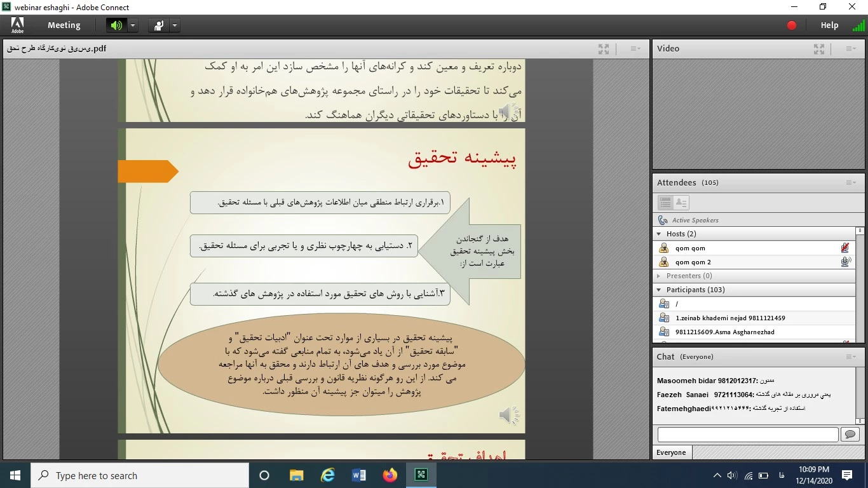Switch to attendee status view
Viewport: 868px width, 488px height.
click(x=681, y=203)
